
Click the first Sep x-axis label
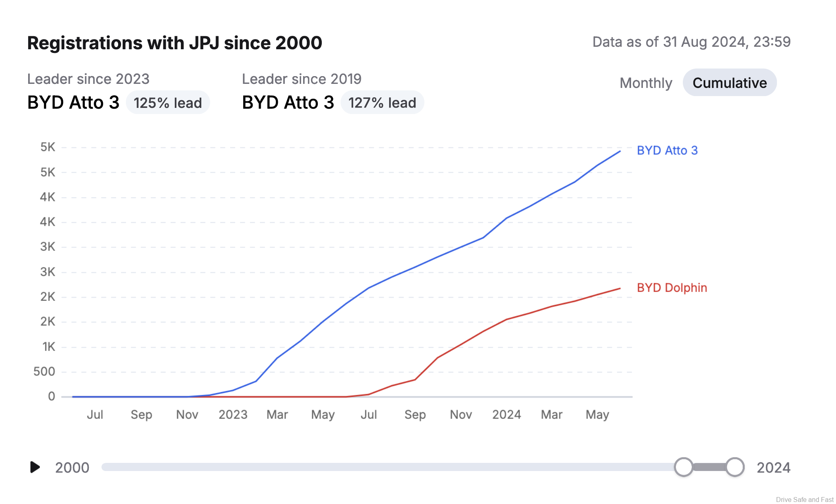point(141,415)
